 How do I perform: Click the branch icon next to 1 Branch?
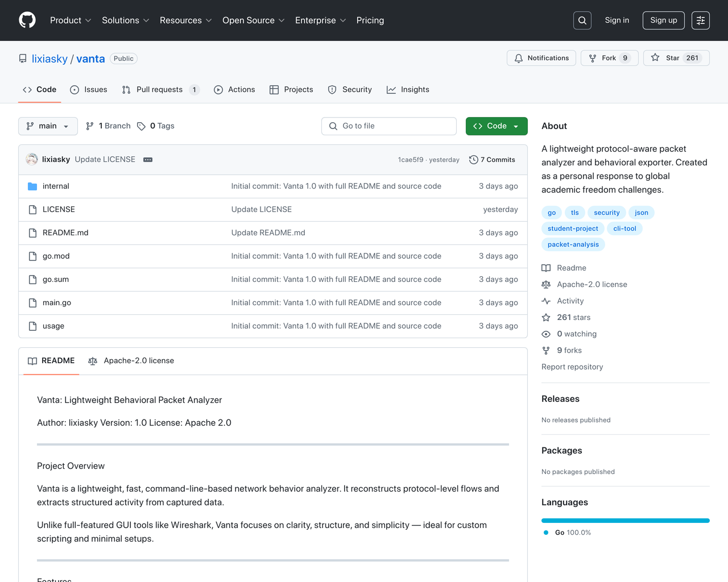click(x=89, y=126)
